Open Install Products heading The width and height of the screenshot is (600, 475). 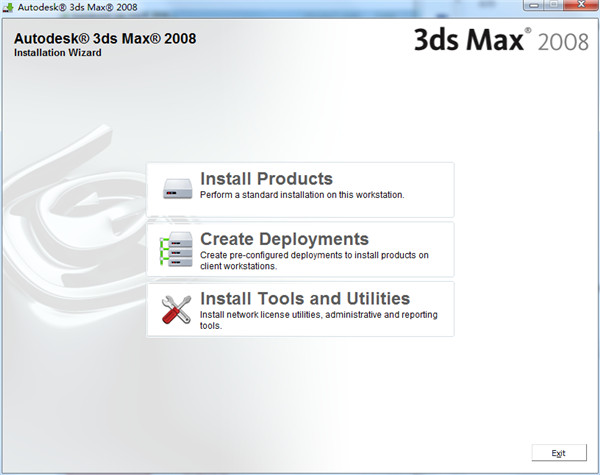pos(266,179)
